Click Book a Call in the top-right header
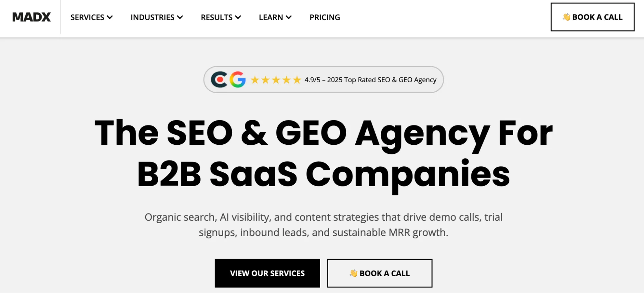Screen dimensions: 644x293 (592, 17)
